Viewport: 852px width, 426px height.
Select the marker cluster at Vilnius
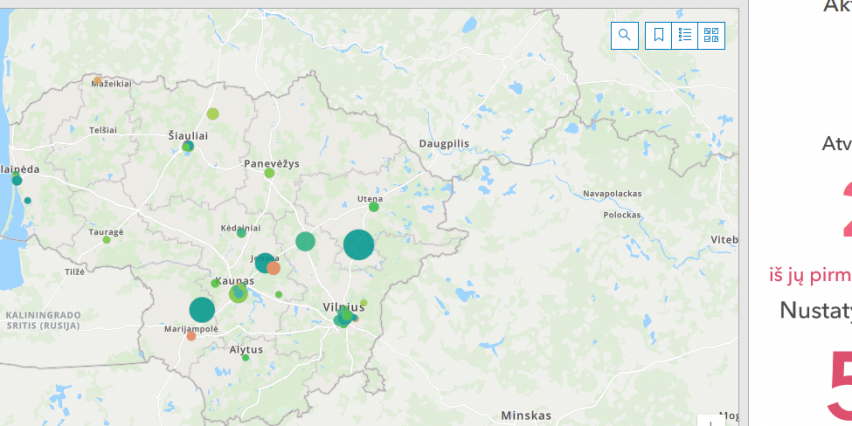click(x=344, y=317)
